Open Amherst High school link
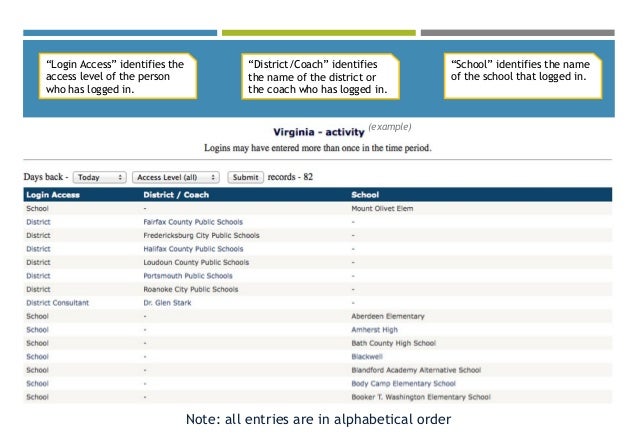The height and width of the screenshot is (447, 638). point(375,330)
